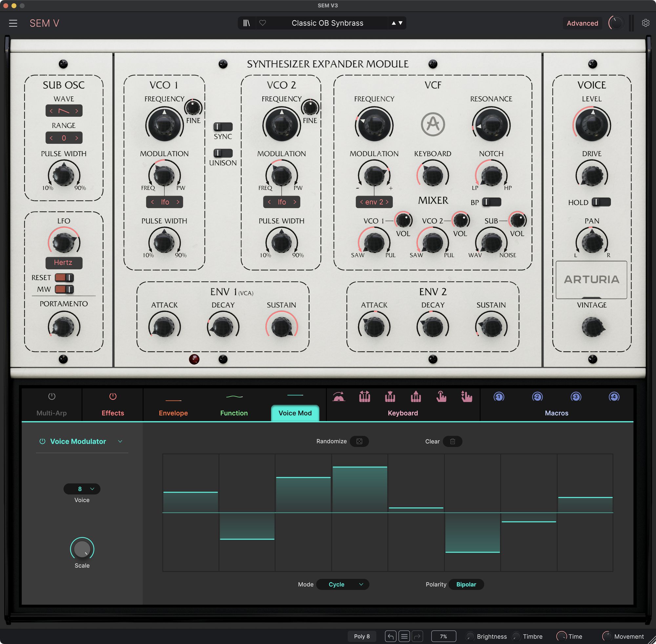The width and height of the screenshot is (656, 644).
Task: Click the undo arrow in status bar
Action: pos(390,636)
